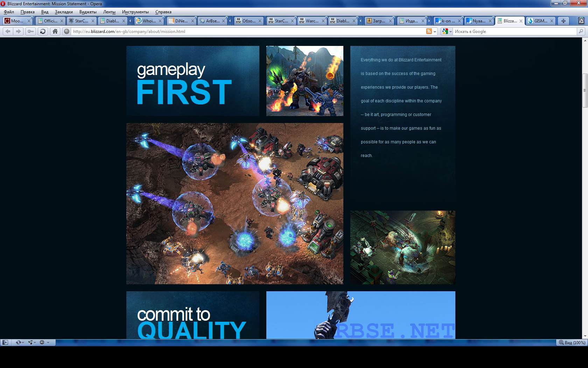This screenshot has width=588, height=368.
Task: Open the password wand key button
Action: [x=31, y=32]
